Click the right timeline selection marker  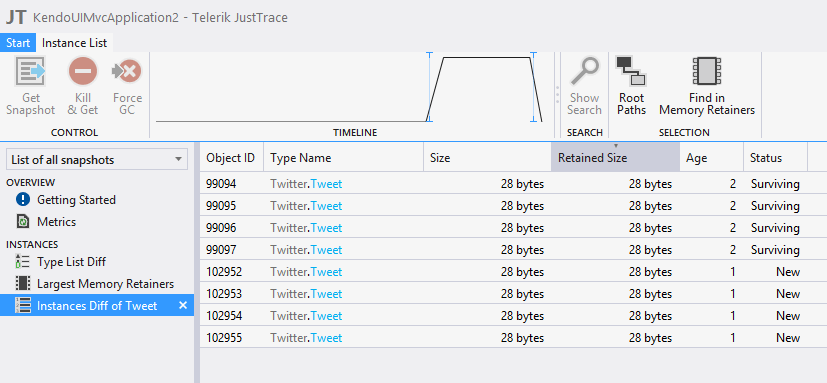[533, 87]
